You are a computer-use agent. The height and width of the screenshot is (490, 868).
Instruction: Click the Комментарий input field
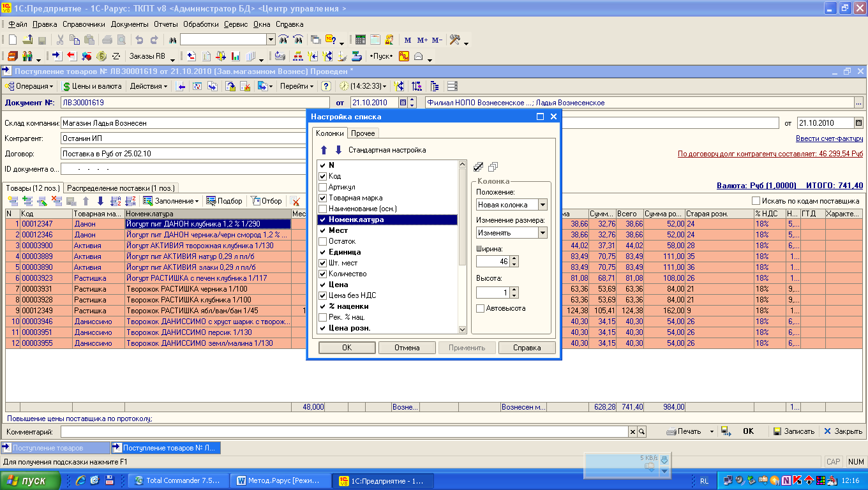tap(345, 431)
